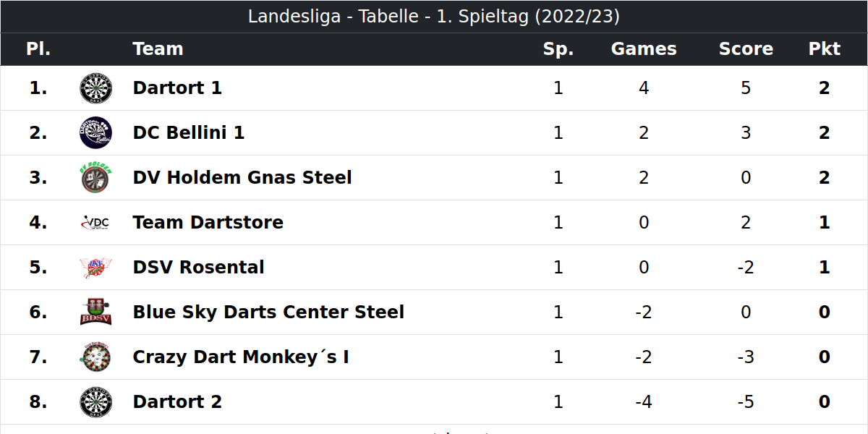Click the Pkt column header

825,49
